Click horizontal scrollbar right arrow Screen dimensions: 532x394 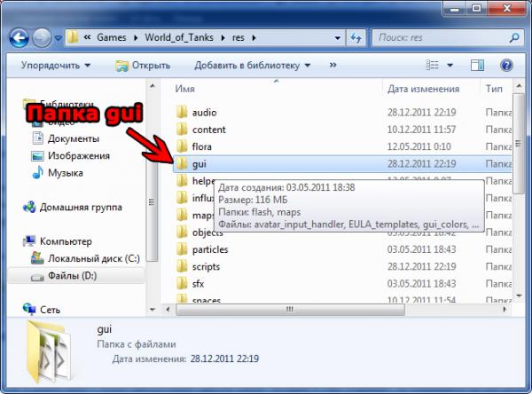pos(505,310)
